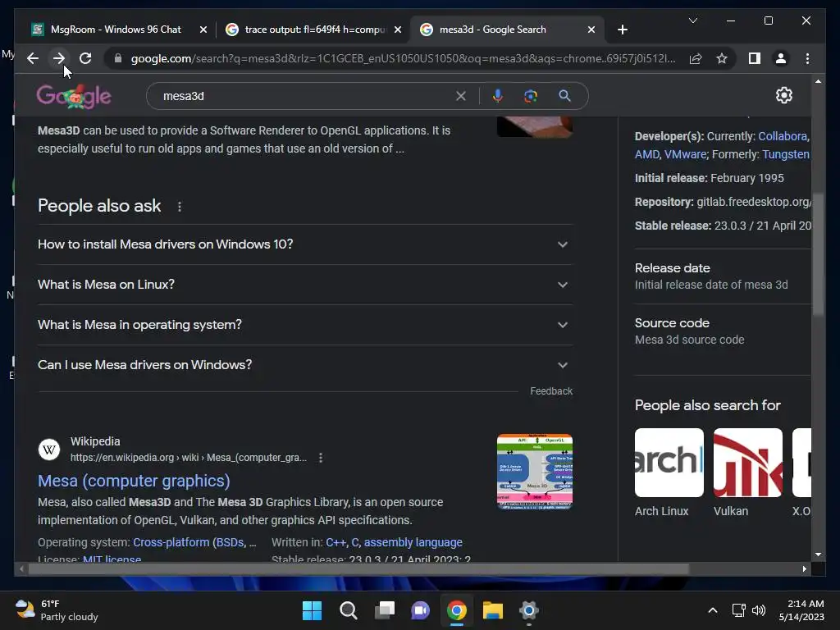
Task: Open site info padlock icon
Action: click(x=118, y=58)
